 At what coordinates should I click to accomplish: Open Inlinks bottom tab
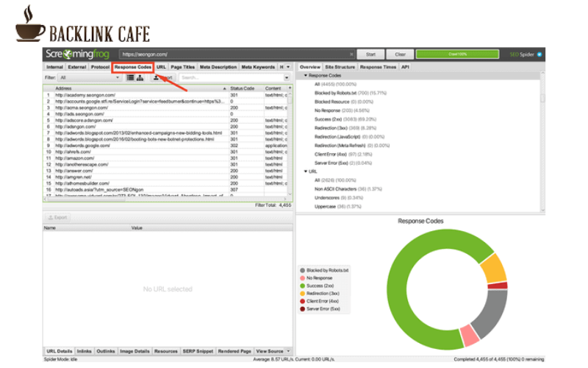[84, 351]
